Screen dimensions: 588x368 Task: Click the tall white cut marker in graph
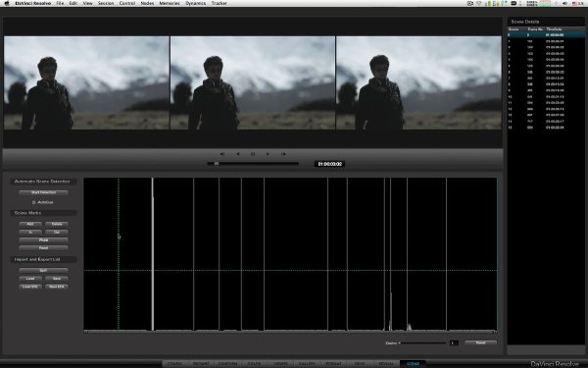coord(153,254)
